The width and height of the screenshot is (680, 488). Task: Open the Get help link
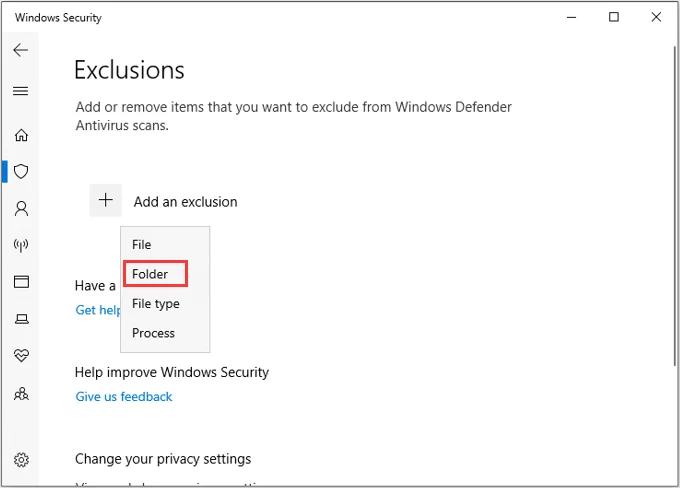[x=98, y=310]
